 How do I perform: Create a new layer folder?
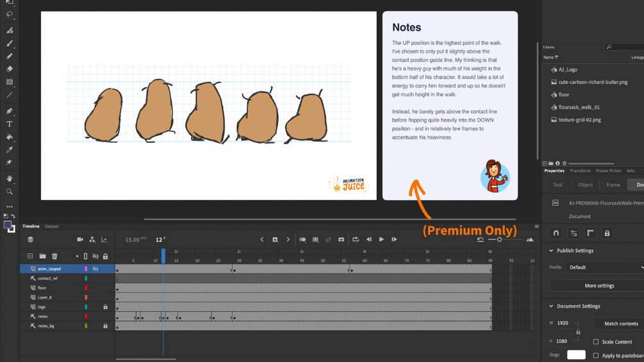(42, 256)
